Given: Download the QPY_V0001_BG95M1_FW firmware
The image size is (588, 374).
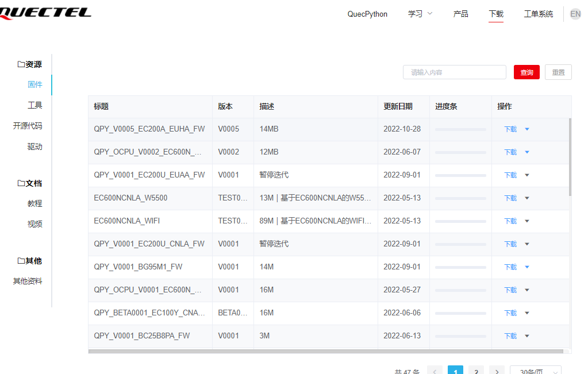Looking at the screenshot, I should 510,267.
